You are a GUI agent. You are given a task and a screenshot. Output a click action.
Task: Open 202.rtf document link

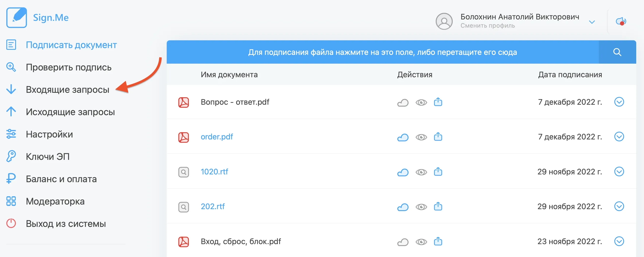click(212, 206)
